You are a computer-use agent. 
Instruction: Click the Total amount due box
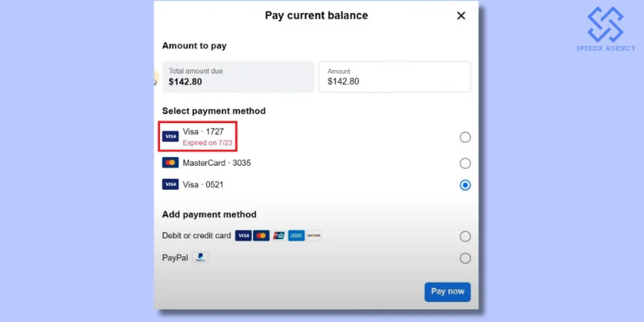[237, 77]
